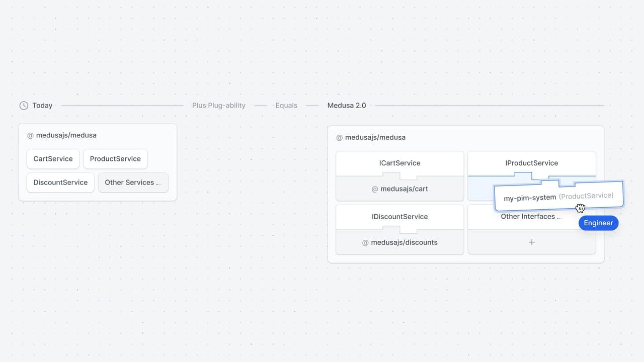Click the IDiscountService interface header
This screenshot has width=644, height=362.
pyautogui.click(x=400, y=217)
